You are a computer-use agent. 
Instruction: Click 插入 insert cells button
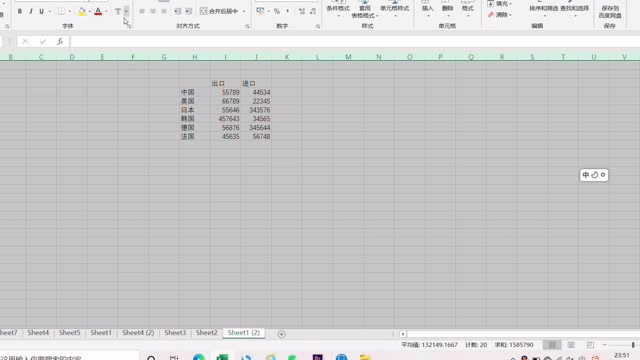click(x=427, y=9)
